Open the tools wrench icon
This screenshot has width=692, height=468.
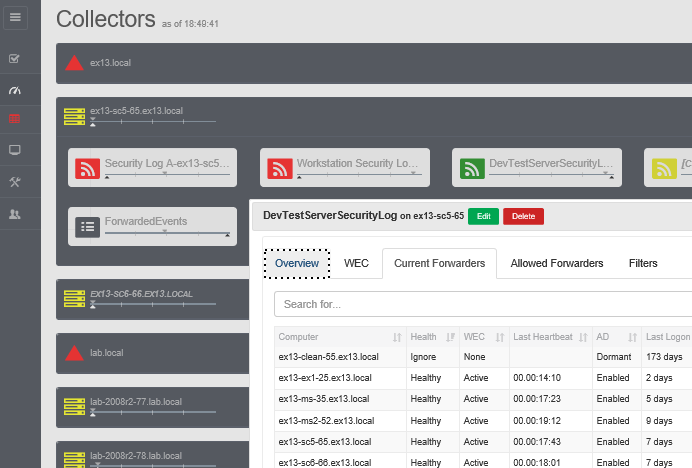pos(15,181)
